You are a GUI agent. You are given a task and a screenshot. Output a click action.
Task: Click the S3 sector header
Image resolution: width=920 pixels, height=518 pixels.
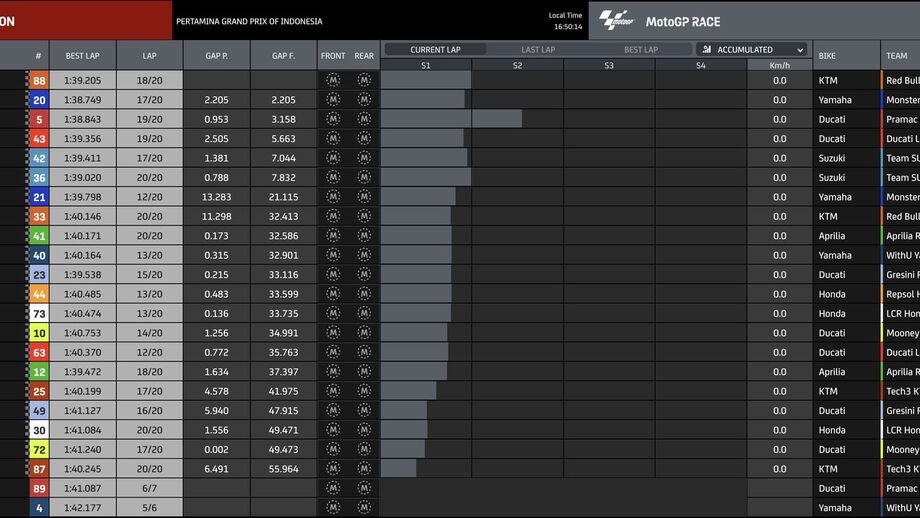click(x=609, y=65)
